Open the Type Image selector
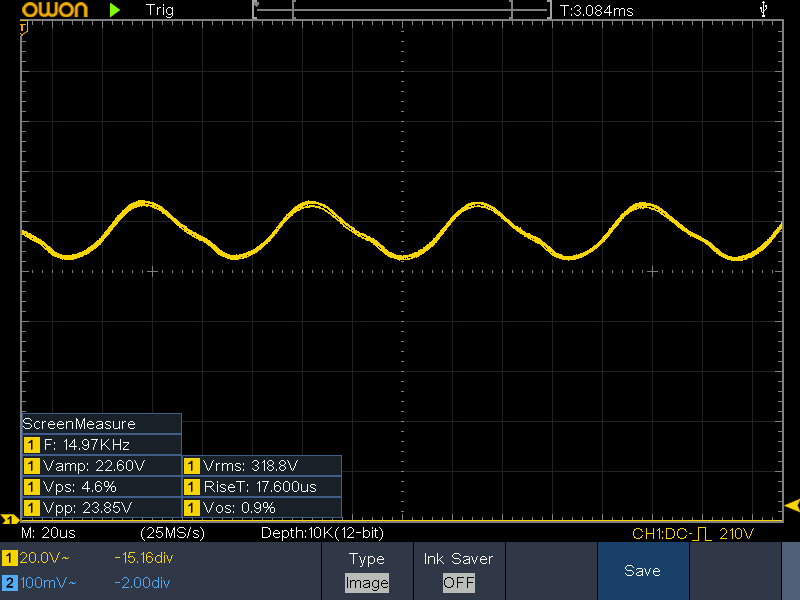The image size is (800, 600). pyautogui.click(x=366, y=582)
